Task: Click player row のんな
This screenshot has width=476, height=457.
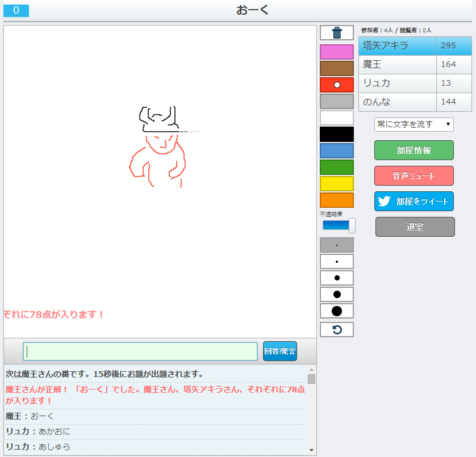Action: coord(415,102)
